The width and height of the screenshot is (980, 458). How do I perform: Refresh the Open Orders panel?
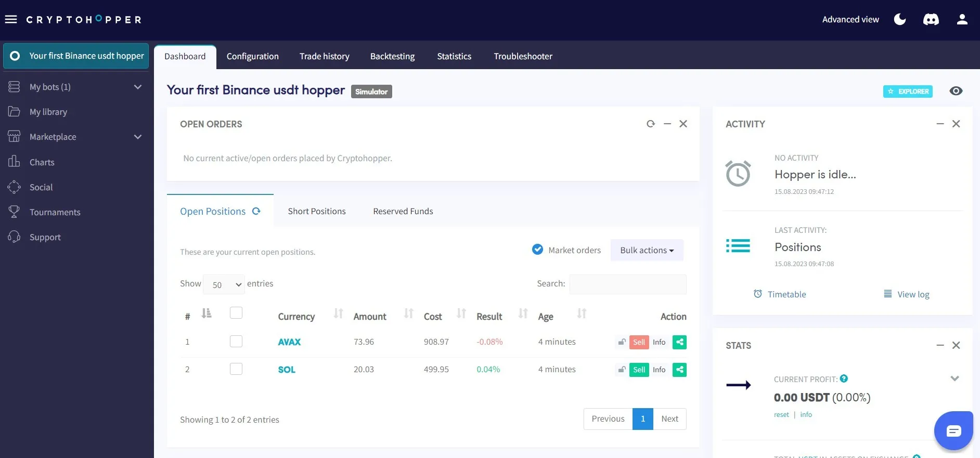pos(651,124)
